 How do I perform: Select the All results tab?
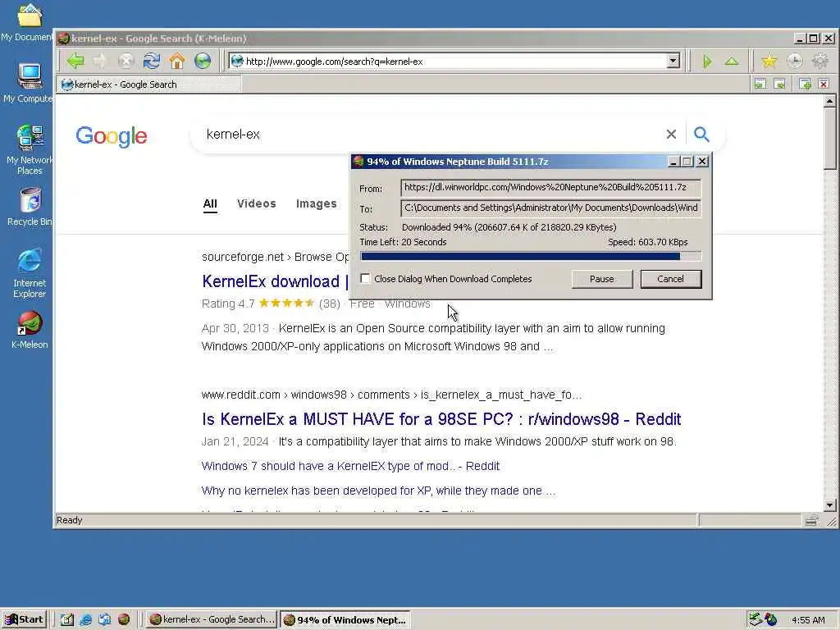point(210,203)
